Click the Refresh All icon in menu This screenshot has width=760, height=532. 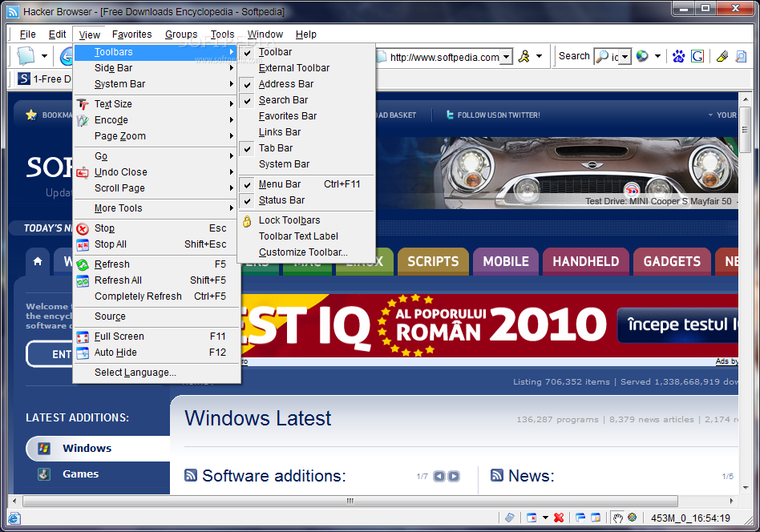click(x=83, y=281)
